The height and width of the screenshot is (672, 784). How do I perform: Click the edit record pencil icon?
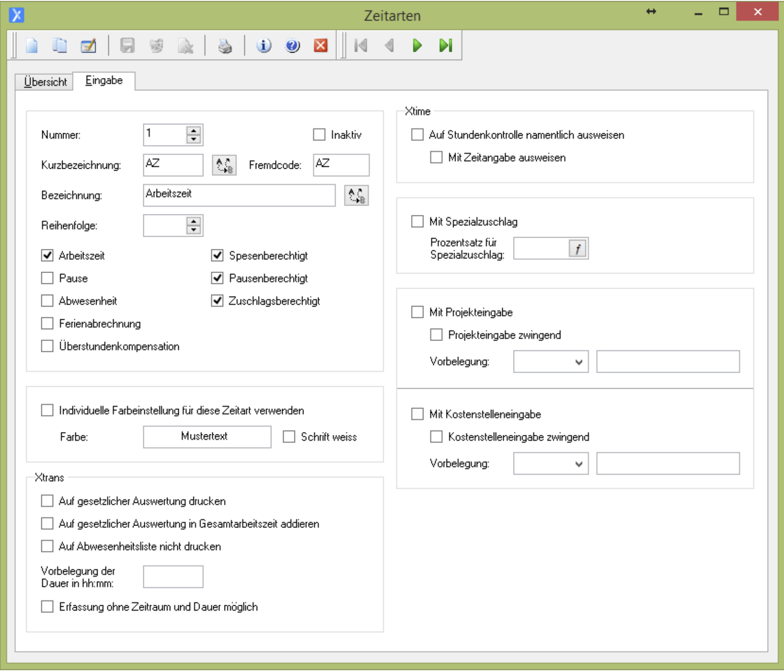tap(88, 46)
